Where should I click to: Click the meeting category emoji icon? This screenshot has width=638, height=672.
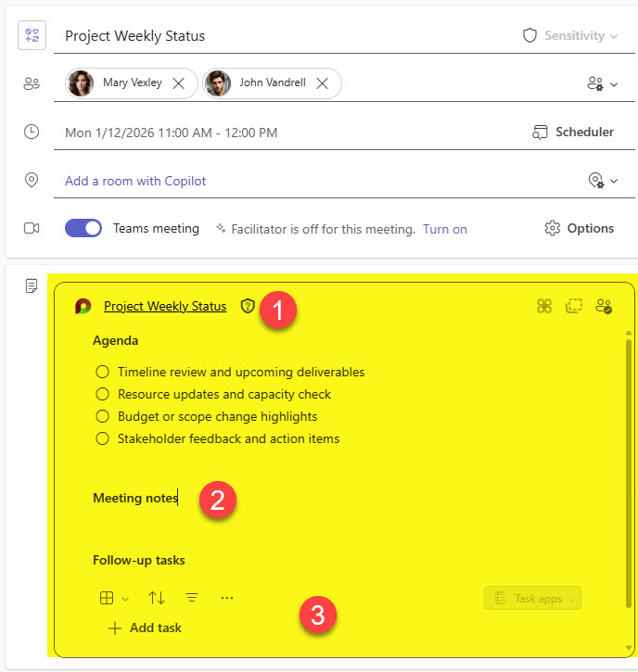(32, 35)
